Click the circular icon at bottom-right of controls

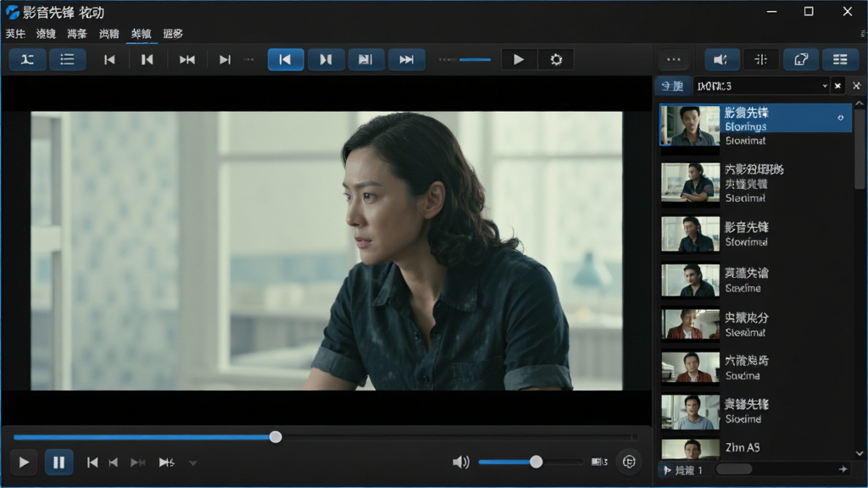pyautogui.click(x=629, y=462)
